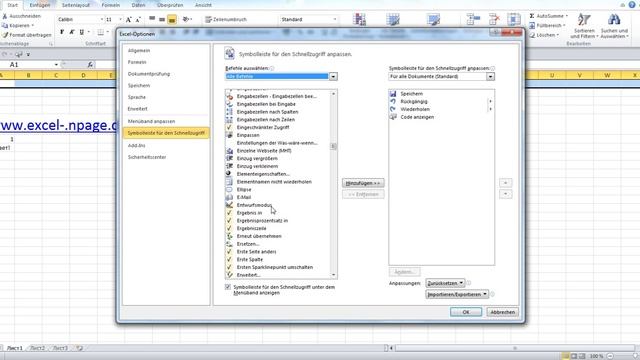Viewport: 640px width, 360px height.
Task: Select worksheet tab Лист2
Action: tap(37, 348)
